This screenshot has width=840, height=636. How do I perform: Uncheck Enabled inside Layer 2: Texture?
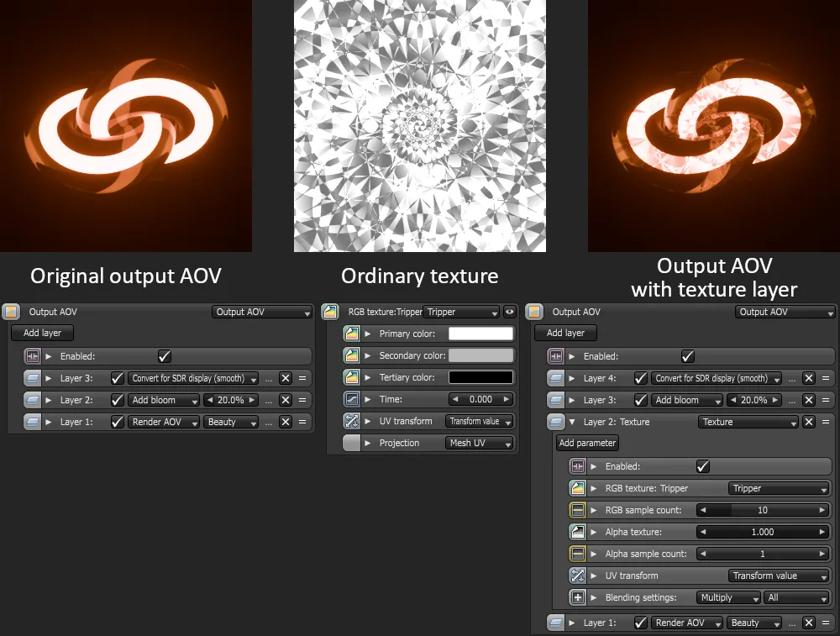click(703, 466)
